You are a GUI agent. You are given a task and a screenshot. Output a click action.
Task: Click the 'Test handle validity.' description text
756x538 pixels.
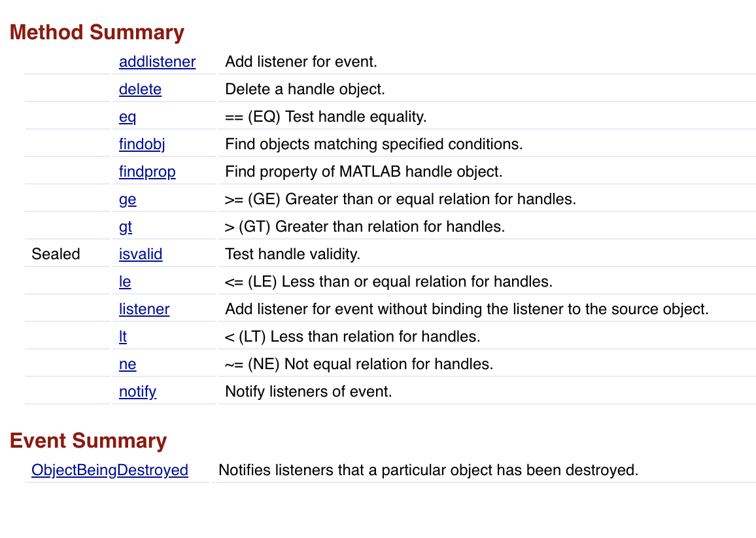point(293,255)
